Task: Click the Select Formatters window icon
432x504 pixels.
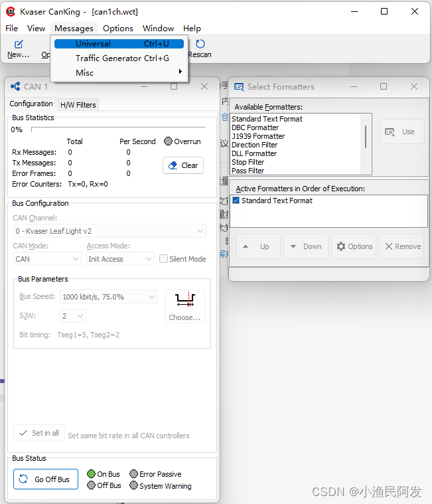Action: coord(239,87)
